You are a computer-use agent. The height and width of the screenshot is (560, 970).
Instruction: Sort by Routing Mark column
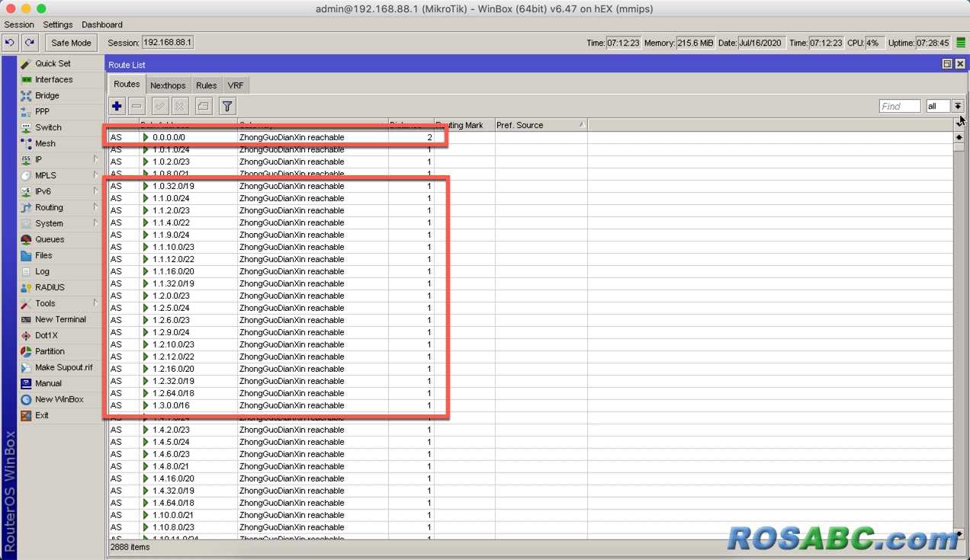click(x=464, y=125)
